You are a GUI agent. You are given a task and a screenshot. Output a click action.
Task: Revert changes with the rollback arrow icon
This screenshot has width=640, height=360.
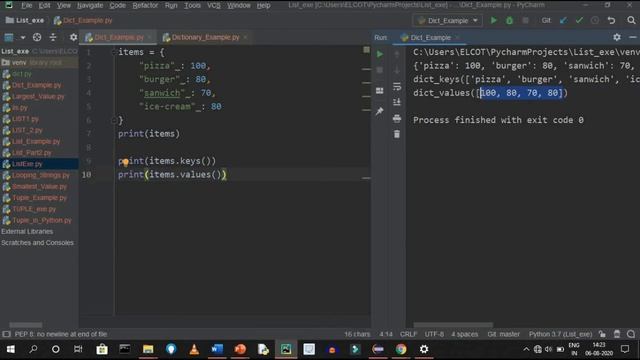pyautogui.click(x=611, y=20)
